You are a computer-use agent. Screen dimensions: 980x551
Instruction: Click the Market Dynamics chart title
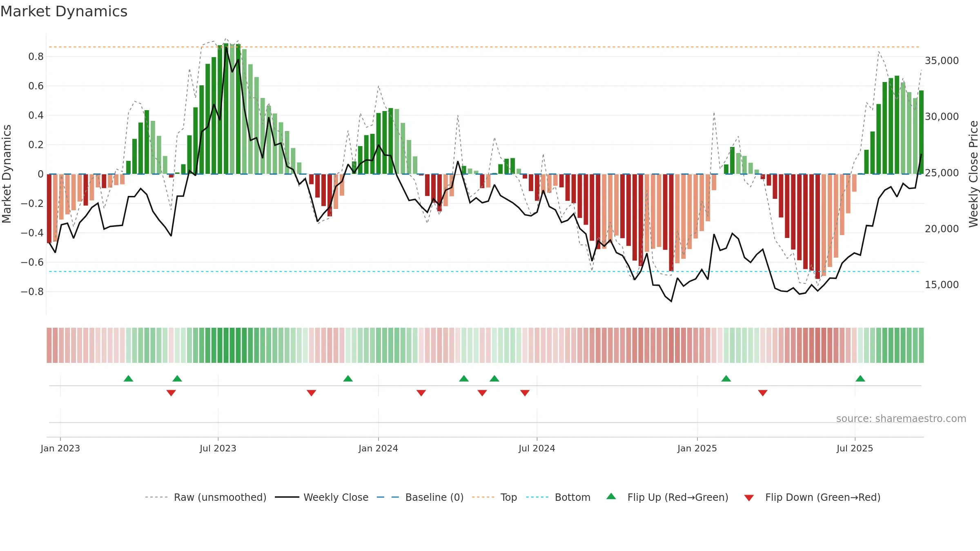click(x=64, y=11)
